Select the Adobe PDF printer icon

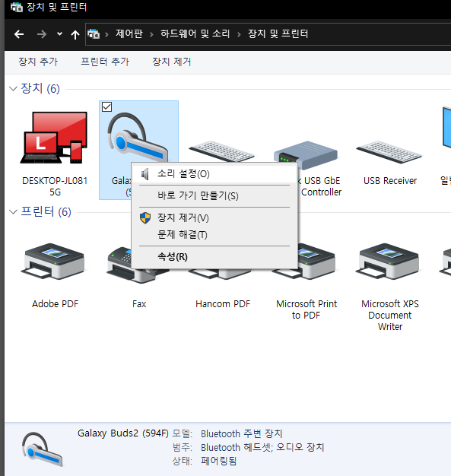tap(52, 261)
